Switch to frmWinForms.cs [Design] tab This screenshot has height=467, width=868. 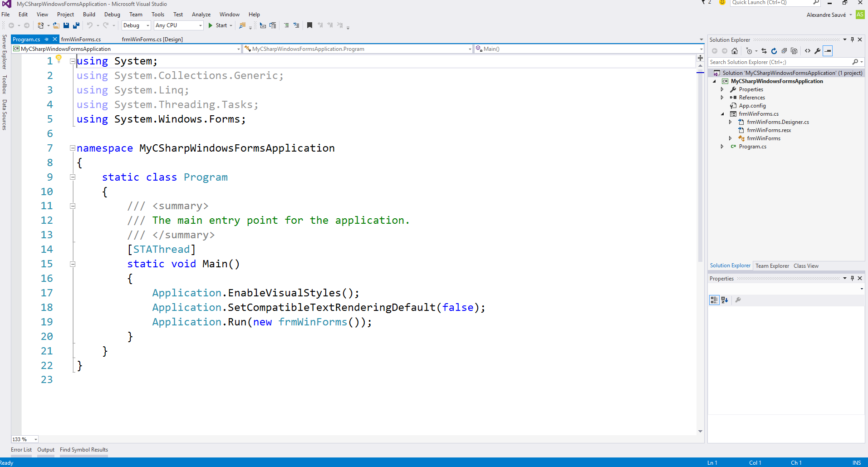coord(152,39)
